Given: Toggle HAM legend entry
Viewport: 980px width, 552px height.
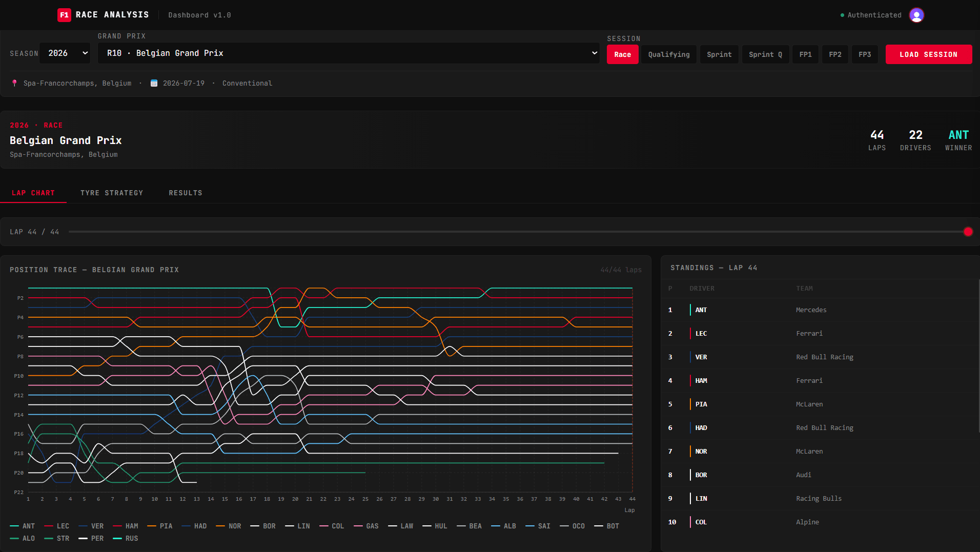Looking at the screenshot, I should [x=126, y=526].
